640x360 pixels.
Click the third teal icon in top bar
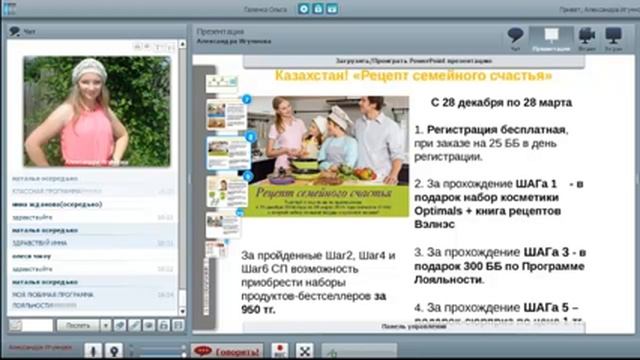(332, 9)
